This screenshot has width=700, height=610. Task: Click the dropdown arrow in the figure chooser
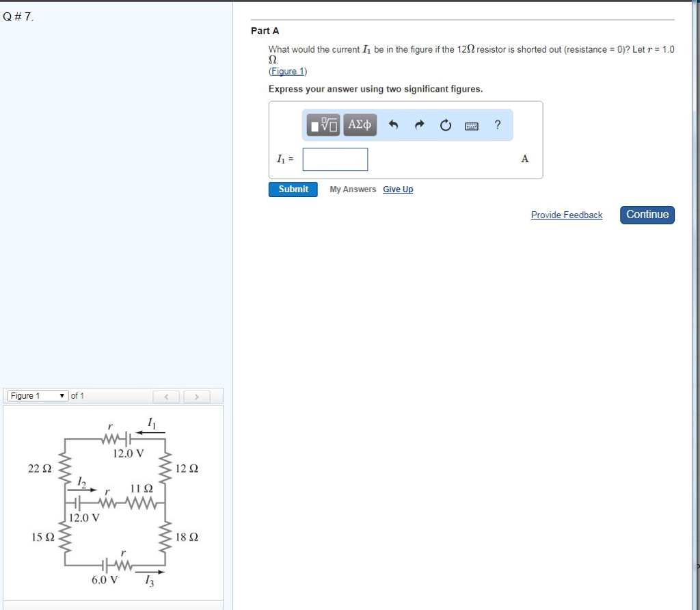coord(63,395)
